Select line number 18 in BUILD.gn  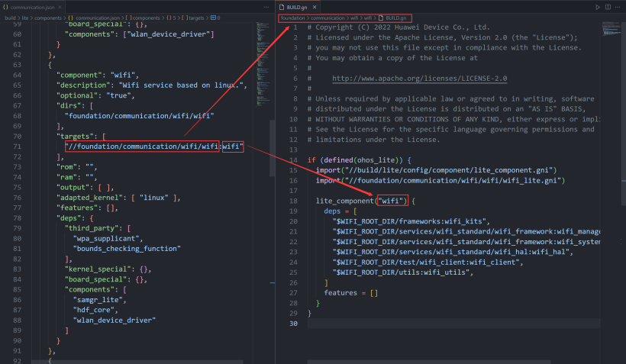[x=293, y=201]
